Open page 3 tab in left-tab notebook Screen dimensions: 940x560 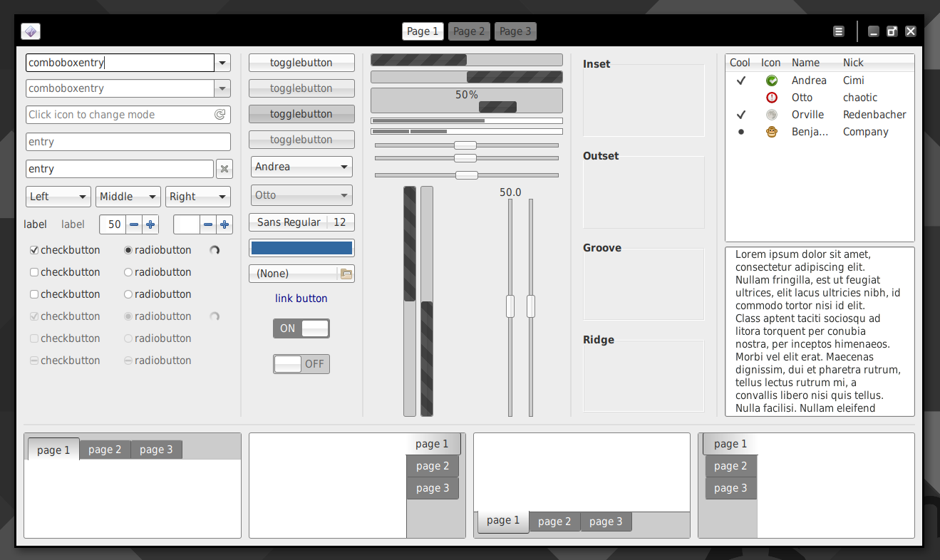730,488
